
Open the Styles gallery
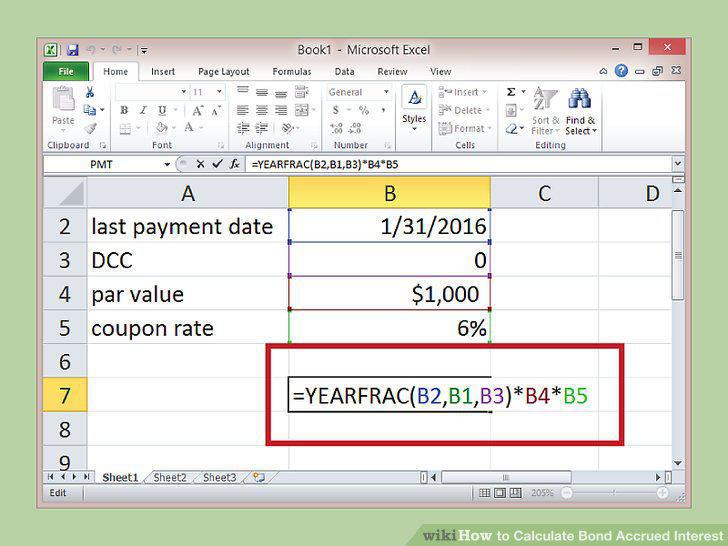[x=414, y=109]
